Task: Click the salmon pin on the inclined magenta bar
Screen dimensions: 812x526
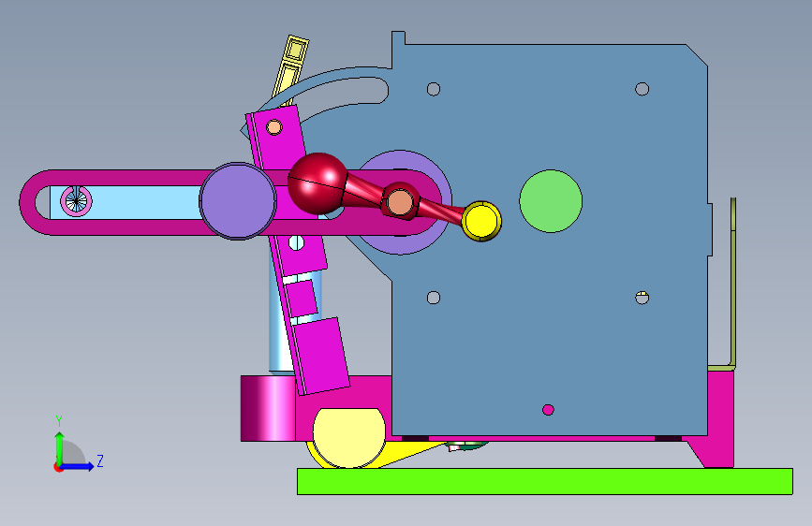Action: tap(274, 127)
